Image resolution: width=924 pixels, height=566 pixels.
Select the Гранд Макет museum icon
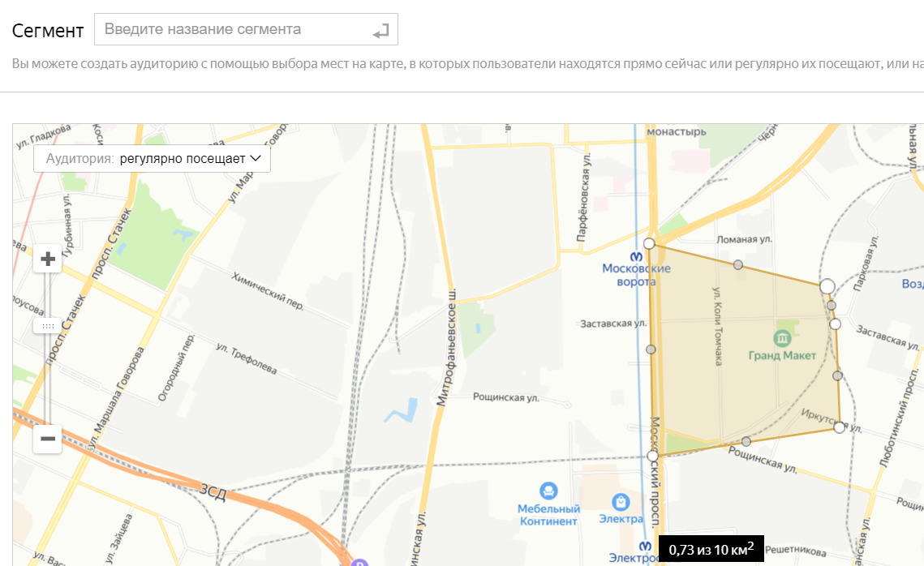[782, 338]
